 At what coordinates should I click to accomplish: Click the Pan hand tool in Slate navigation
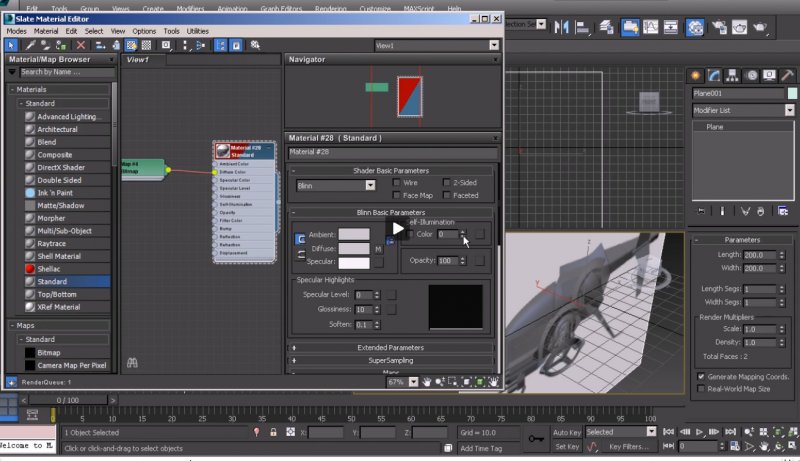coord(427,381)
